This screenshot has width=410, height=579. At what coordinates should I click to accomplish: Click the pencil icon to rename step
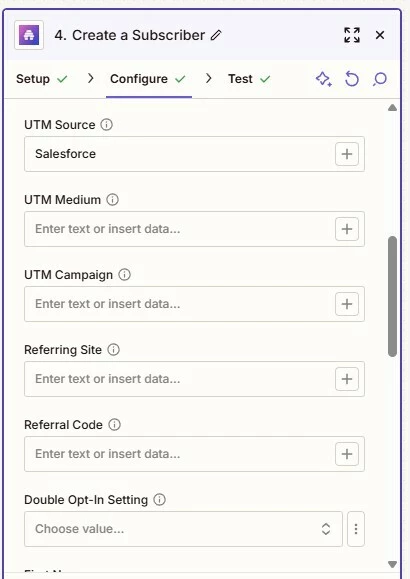coord(216,35)
